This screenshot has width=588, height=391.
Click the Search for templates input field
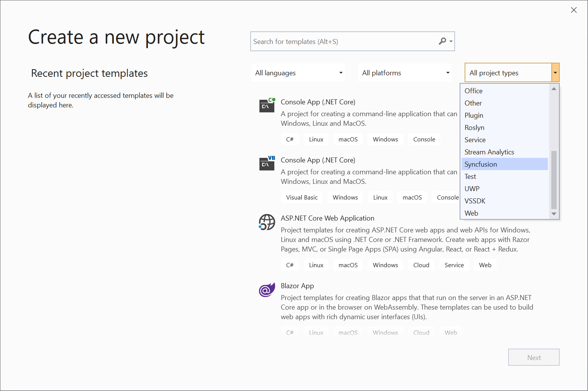[344, 41]
